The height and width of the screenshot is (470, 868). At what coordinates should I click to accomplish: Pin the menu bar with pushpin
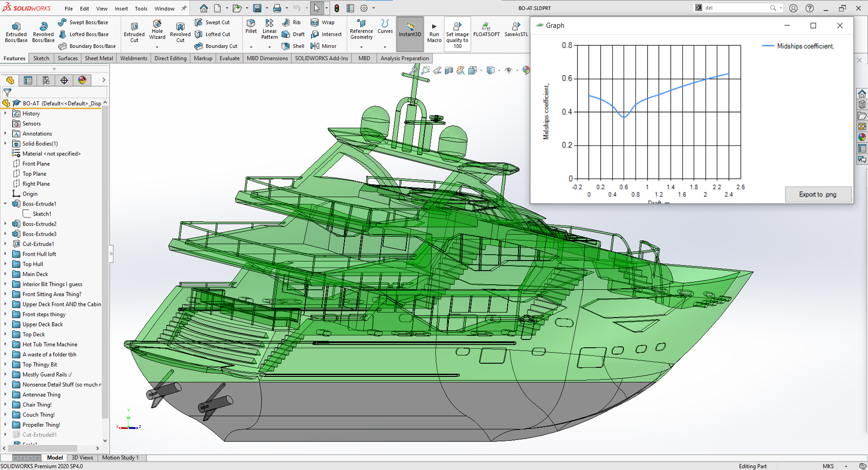[184, 8]
